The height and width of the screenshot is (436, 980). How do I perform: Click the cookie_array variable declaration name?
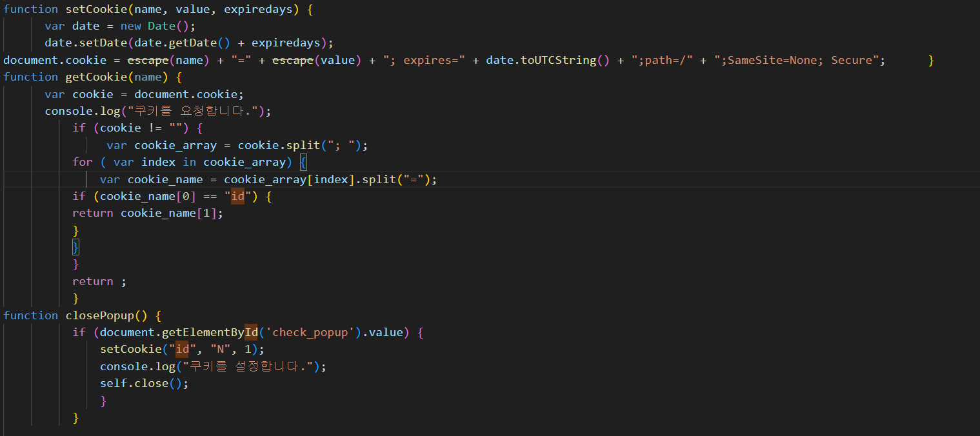[175, 145]
